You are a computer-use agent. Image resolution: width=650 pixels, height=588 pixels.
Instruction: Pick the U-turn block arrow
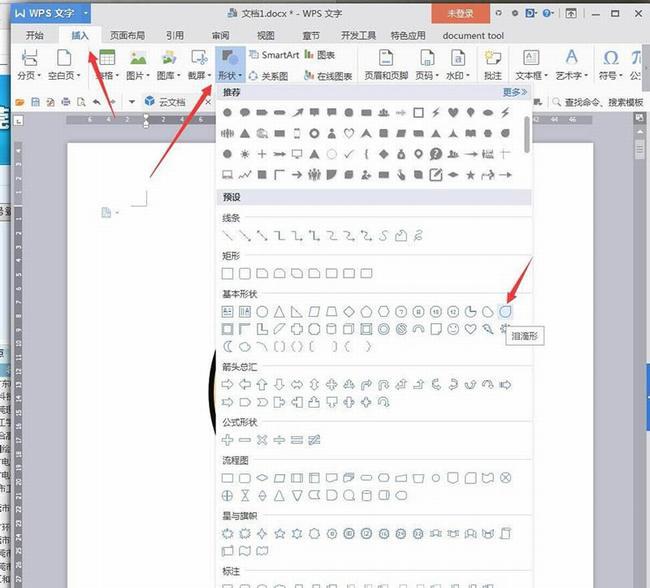(384, 385)
